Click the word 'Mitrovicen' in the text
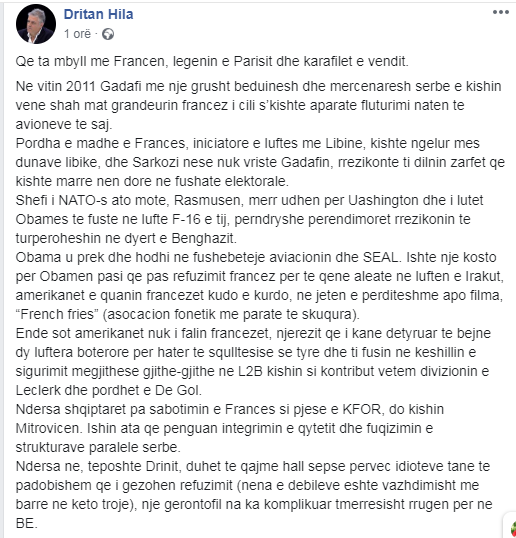 (48, 428)
